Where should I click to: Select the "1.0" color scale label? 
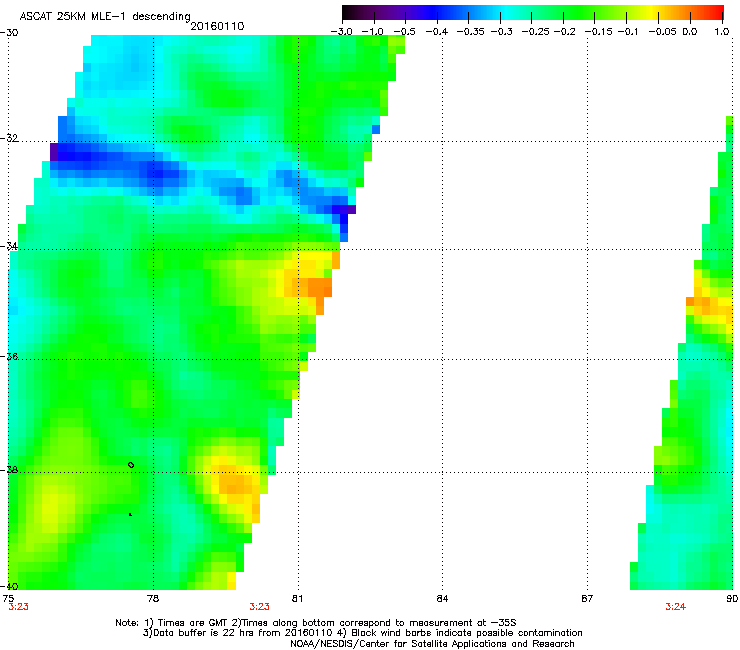coord(722,32)
